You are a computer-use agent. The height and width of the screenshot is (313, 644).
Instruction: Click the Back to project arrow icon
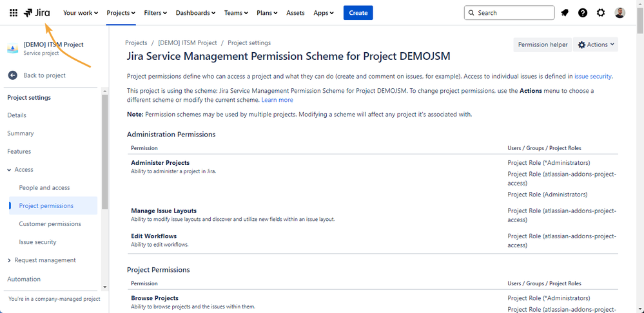[x=13, y=75]
